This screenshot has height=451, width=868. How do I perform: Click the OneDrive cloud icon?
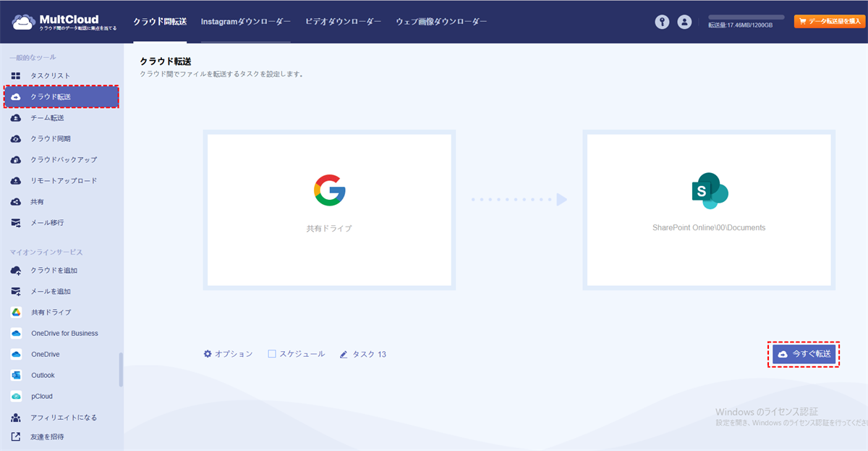[16, 354]
